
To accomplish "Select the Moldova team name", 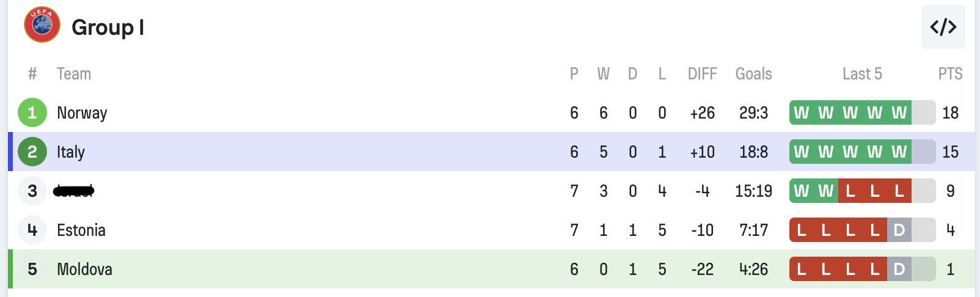I will (x=84, y=269).
